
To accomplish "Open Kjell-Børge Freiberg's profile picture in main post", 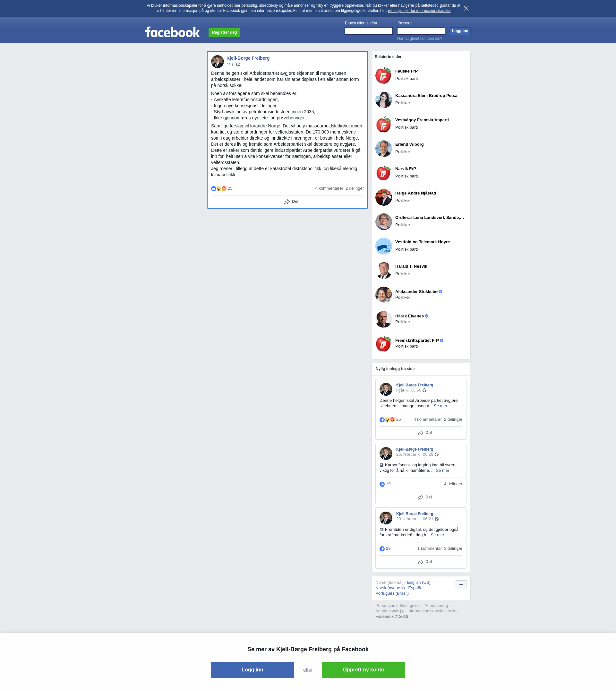I will click(217, 62).
